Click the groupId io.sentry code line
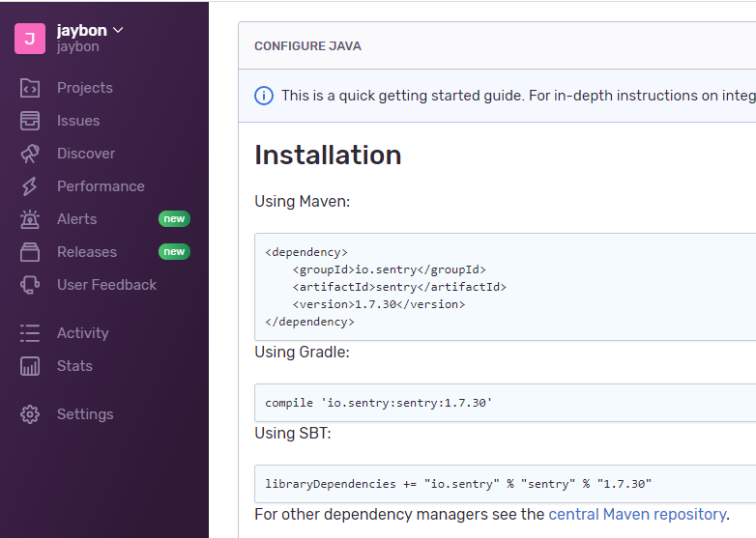Image resolution: width=756 pixels, height=538 pixels. pyautogui.click(x=389, y=269)
